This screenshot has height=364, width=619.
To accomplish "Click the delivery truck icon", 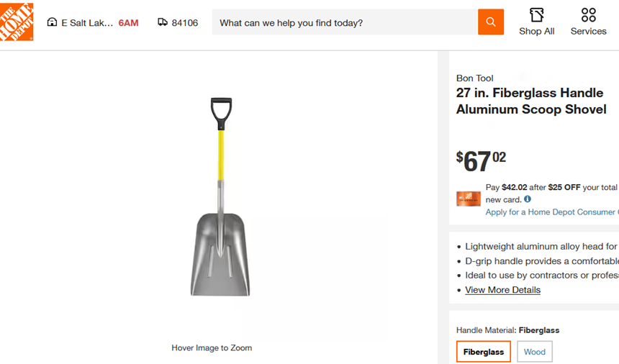I will point(163,22).
